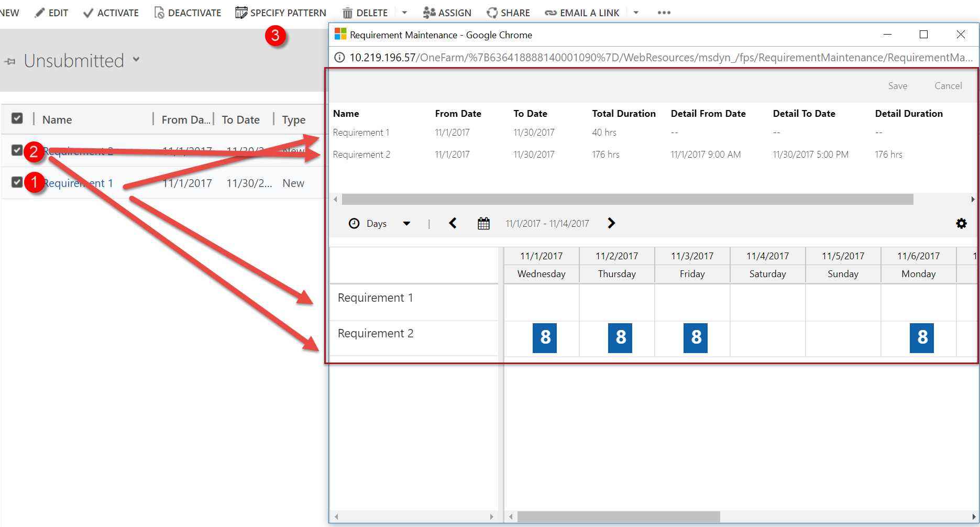Click the Assign people icon
The width and height of the screenshot is (980, 527).
pos(429,13)
